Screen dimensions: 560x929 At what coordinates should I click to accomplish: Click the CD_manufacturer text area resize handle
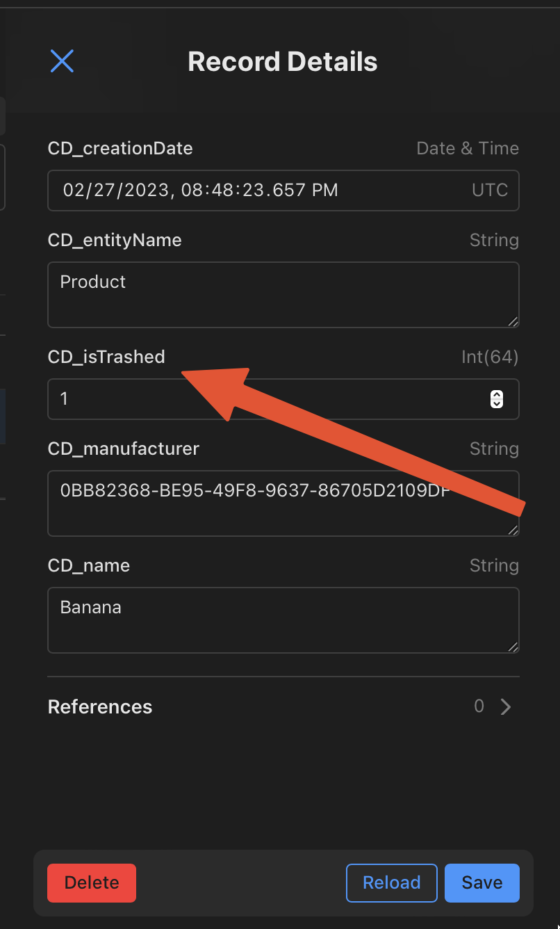pos(513,530)
